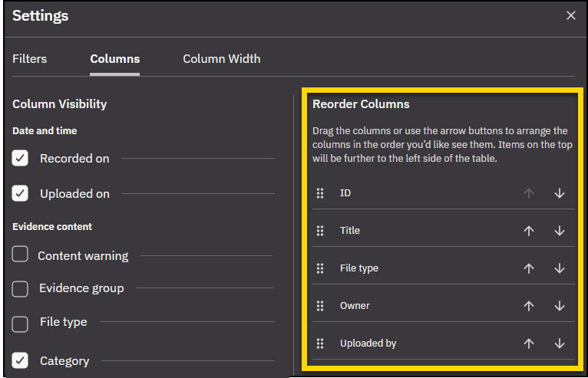
Task: Enable the Content warning column
Action: pyautogui.click(x=21, y=255)
